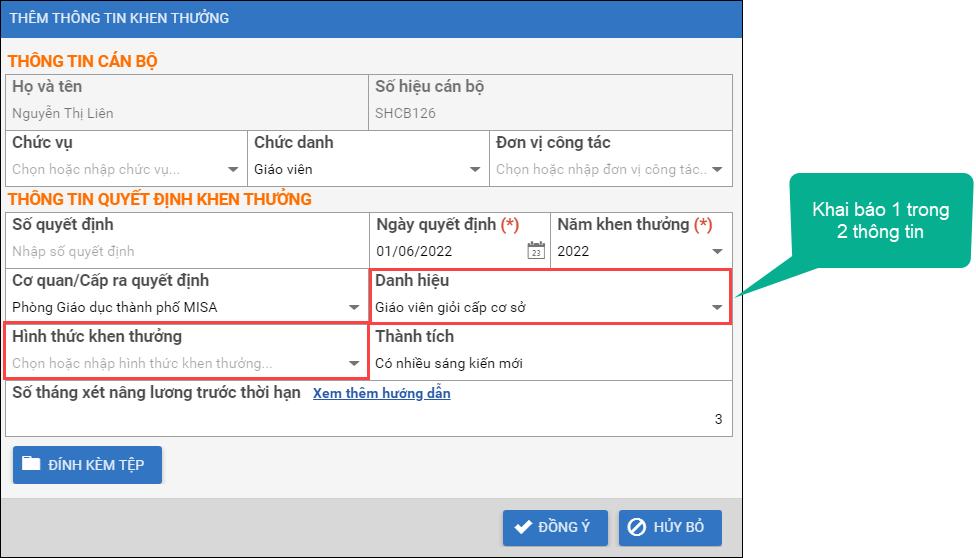Image resolution: width=976 pixels, height=558 pixels.
Task: Click the Số quyết định input field
Action: 187,251
